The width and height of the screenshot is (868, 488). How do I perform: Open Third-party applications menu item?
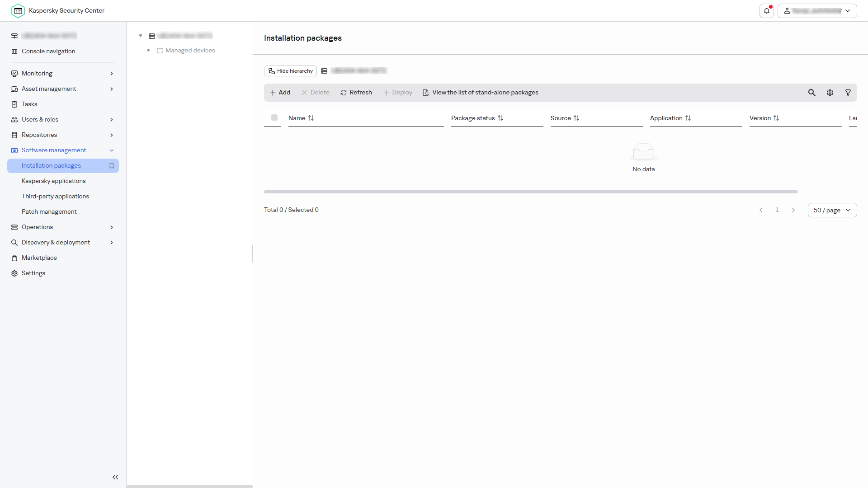coord(55,197)
